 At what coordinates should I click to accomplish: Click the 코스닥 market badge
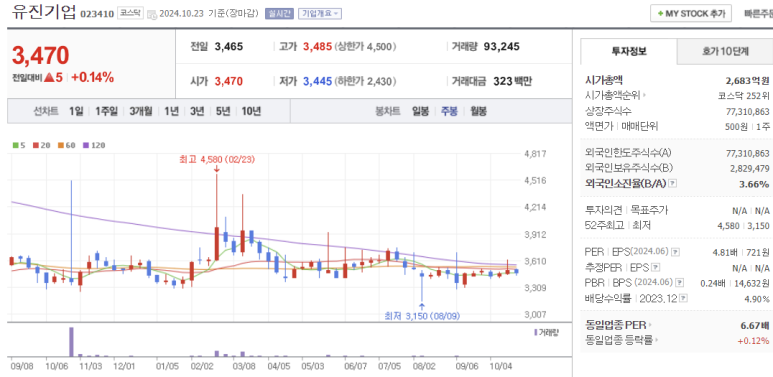pos(130,14)
